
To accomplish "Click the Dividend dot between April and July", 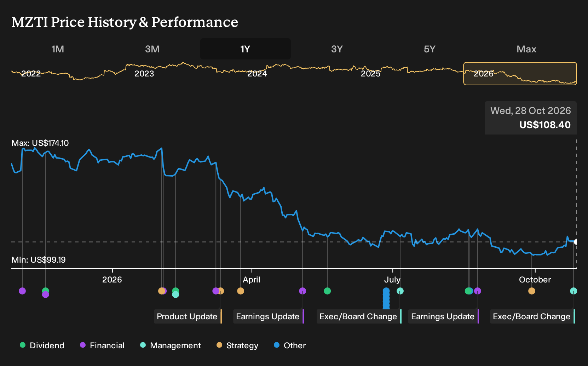I will (327, 291).
